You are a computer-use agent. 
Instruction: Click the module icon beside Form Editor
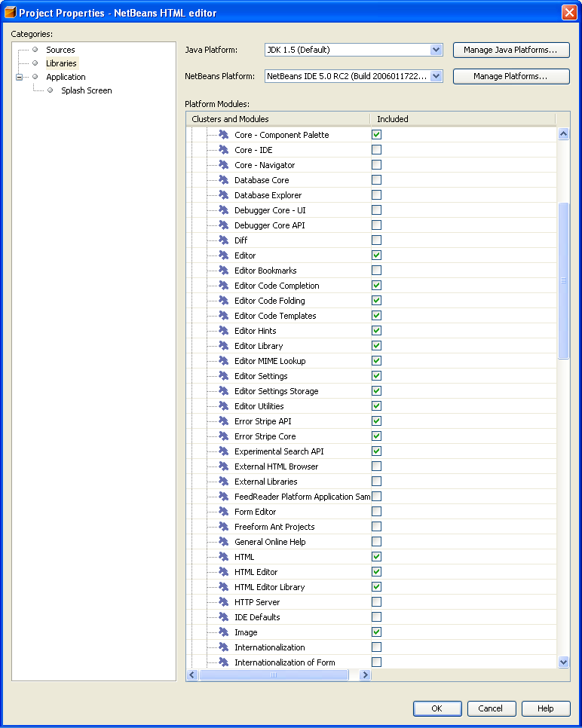[x=223, y=512]
